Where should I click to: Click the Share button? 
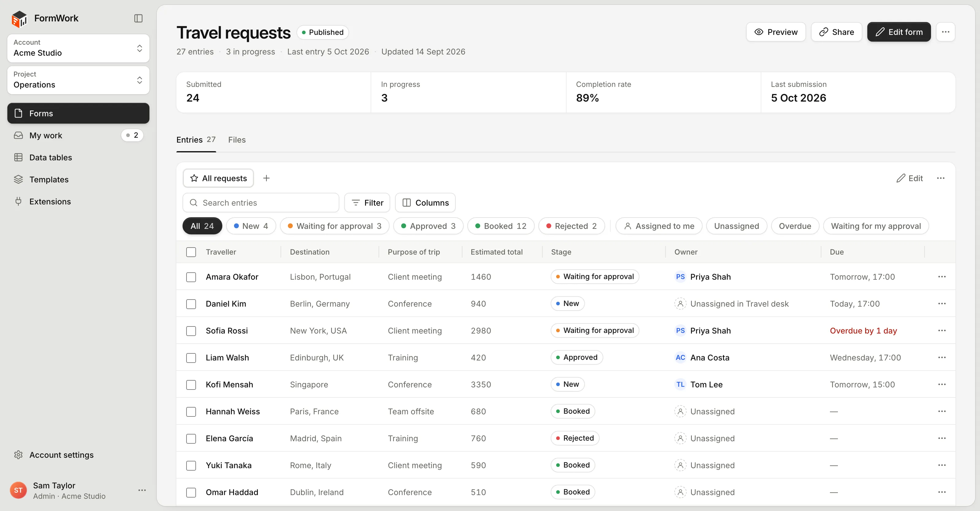(836, 32)
